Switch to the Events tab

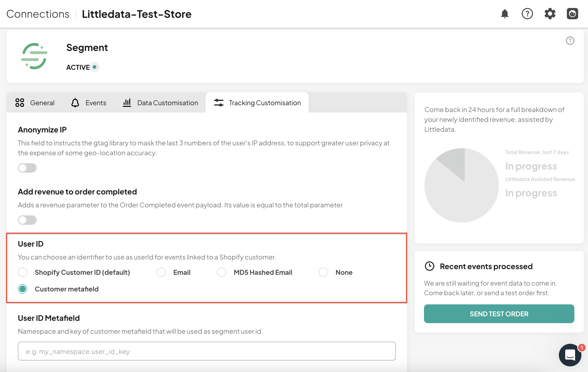[x=89, y=103]
